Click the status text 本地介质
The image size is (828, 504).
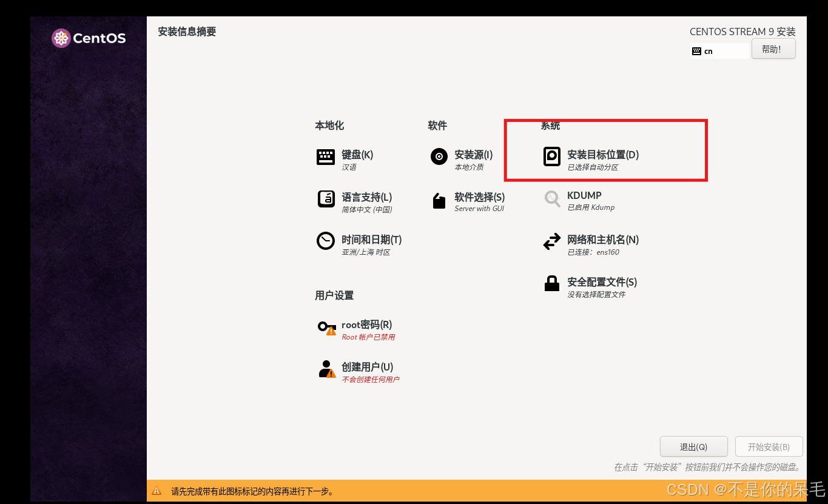469,167
